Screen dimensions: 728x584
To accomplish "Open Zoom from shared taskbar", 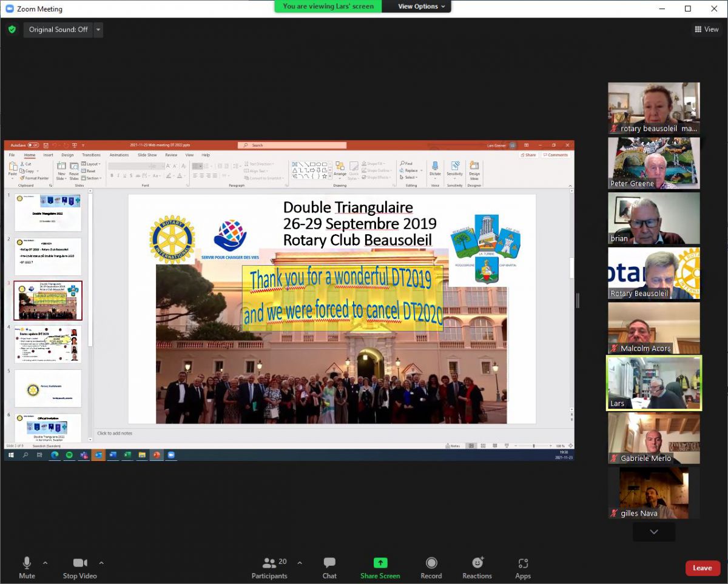I will 171,455.
